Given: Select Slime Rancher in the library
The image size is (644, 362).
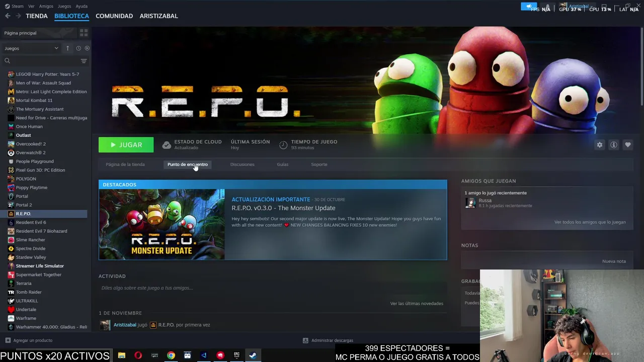Looking at the screenshot, I should [x=31, y=240].
